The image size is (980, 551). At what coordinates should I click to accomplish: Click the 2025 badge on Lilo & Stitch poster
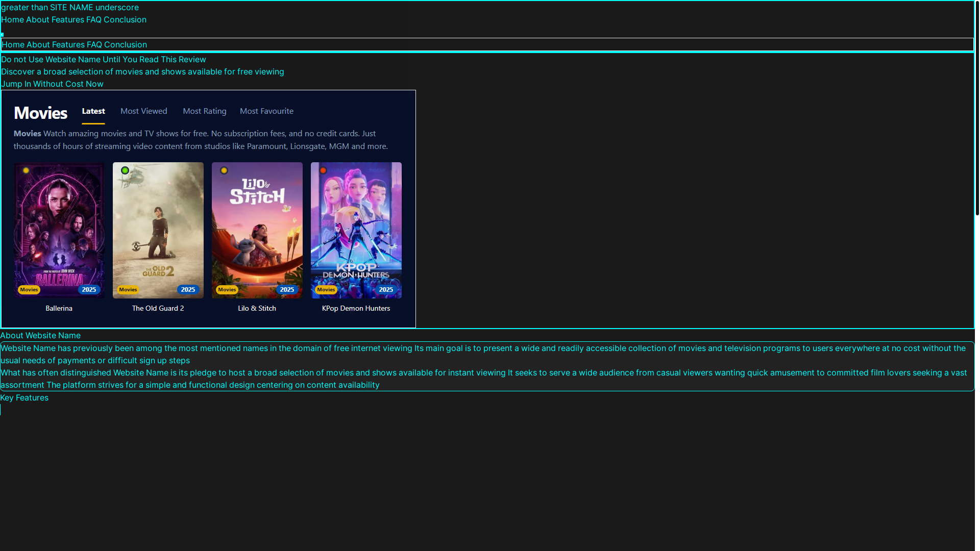coord(287,290)
